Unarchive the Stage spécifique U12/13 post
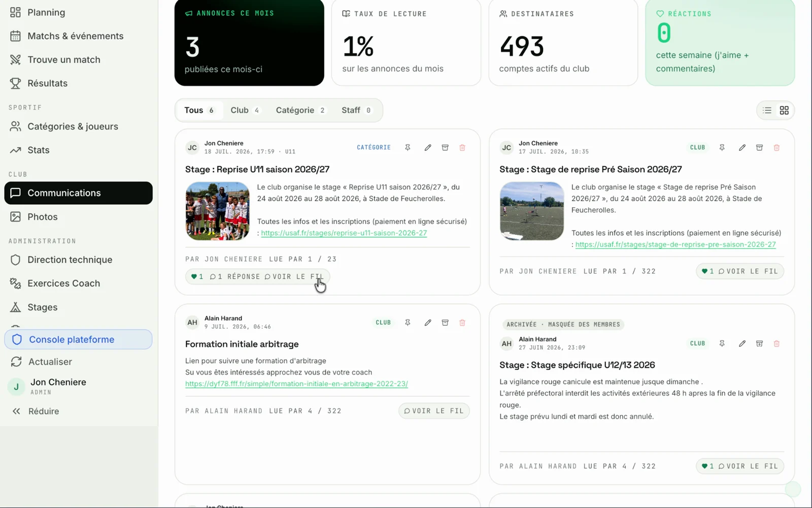 [x=759, y=343]
